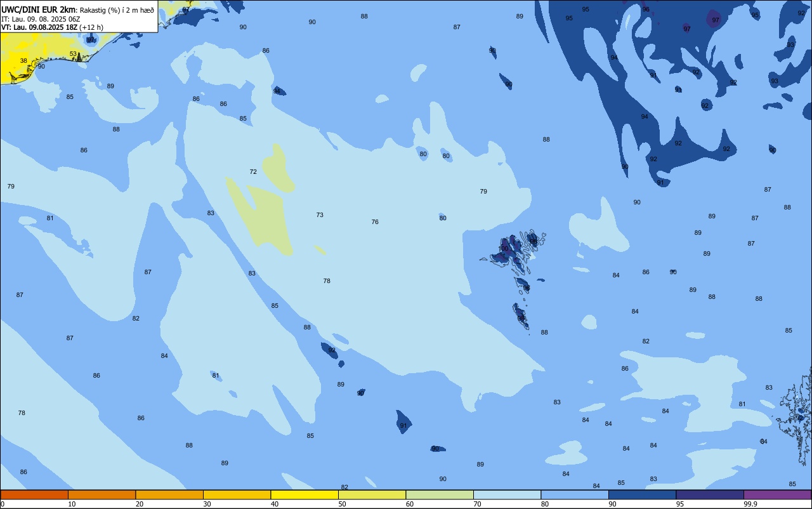Click the dark blue 90–95 legend segment
The width and height of the screenshot is (812, 509).
pyautogui.click(x=642, y=494)
